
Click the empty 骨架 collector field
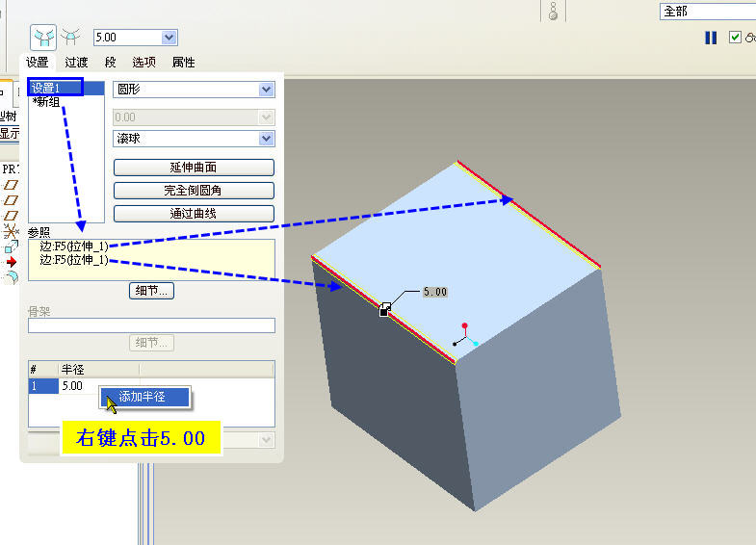pos(151,325)
